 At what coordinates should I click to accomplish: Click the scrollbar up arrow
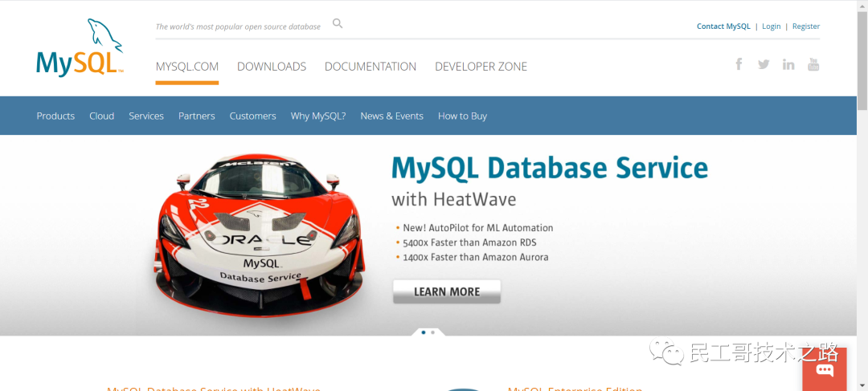[862, 5]
